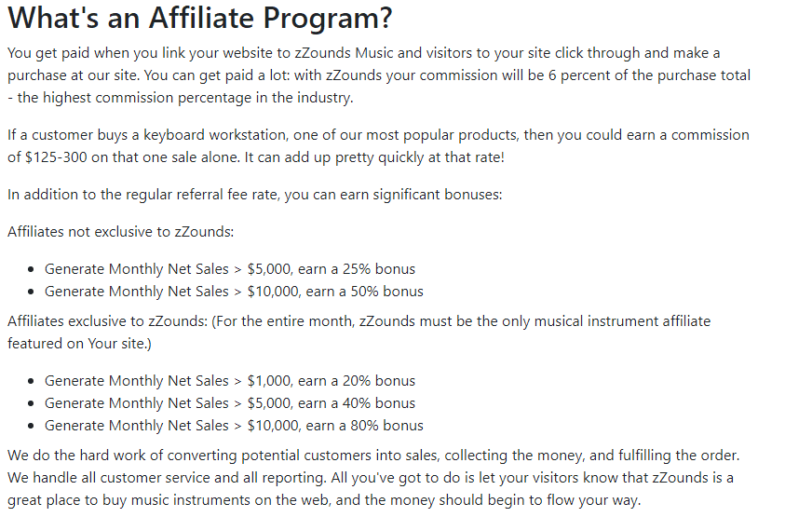
Task: Click the text "6 percent of the purchase total"
Action: click(649, 75)
